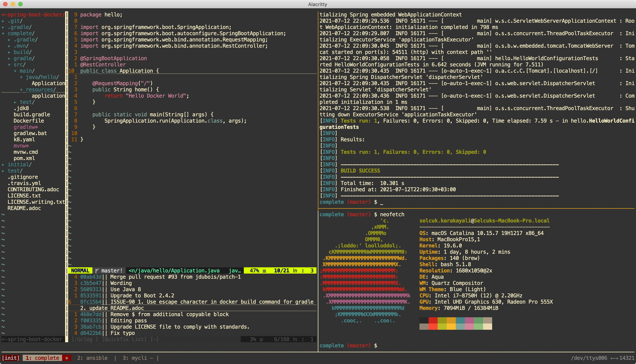Place cursor on return "Hello Docker World" line
This screenshot has width=636, height=364.
147,96
